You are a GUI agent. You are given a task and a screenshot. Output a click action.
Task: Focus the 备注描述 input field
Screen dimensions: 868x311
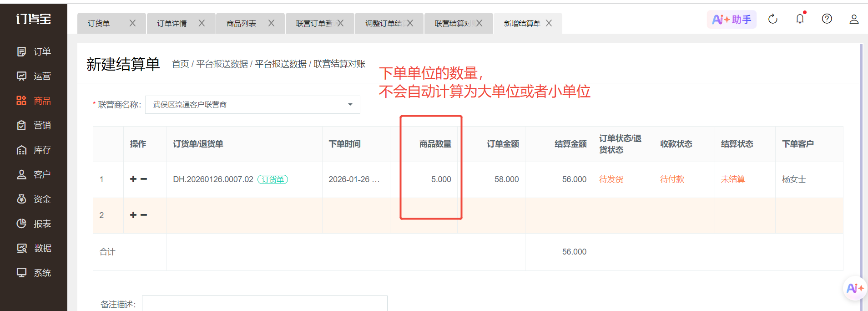tap(265, 303)
